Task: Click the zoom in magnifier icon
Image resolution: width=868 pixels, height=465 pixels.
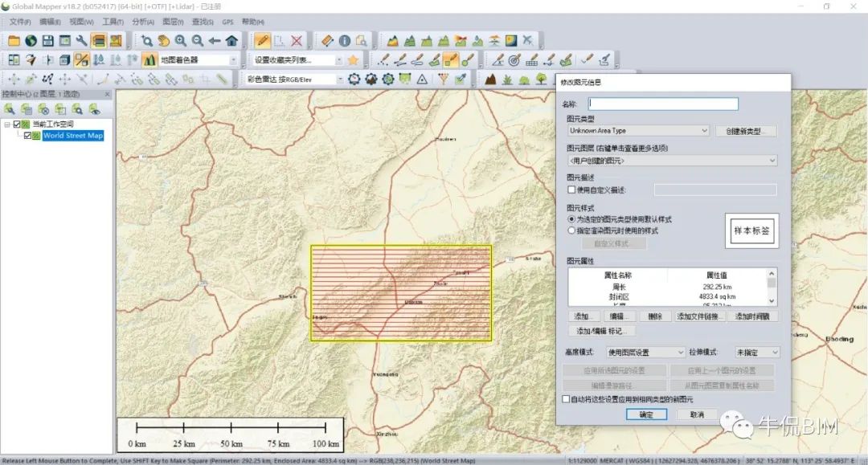Action: tap(181, 40)
